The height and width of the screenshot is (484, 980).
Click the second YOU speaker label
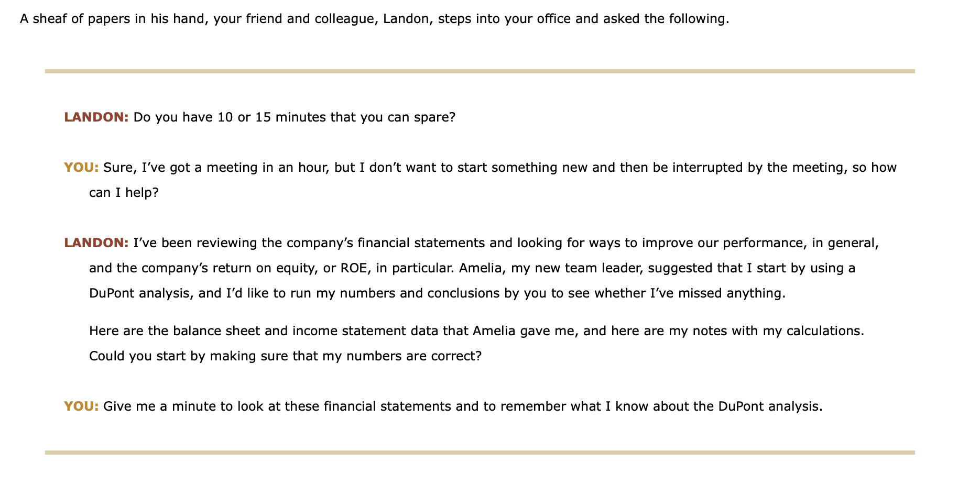tap(81, 406)
